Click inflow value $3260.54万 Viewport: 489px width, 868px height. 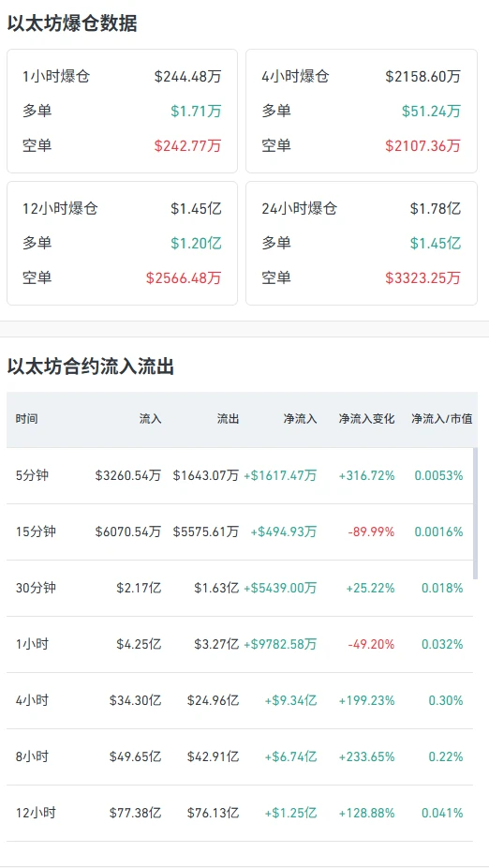coord(127,475)
